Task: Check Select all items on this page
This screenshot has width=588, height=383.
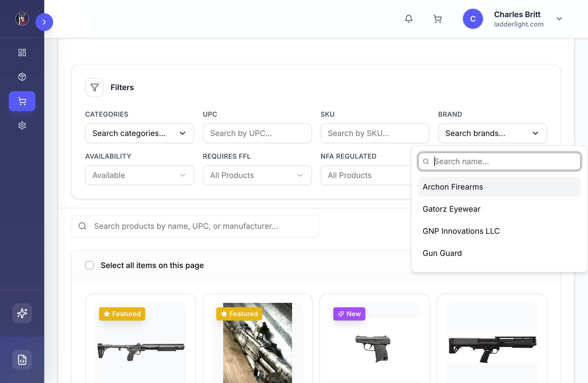Action: (90, 265)
